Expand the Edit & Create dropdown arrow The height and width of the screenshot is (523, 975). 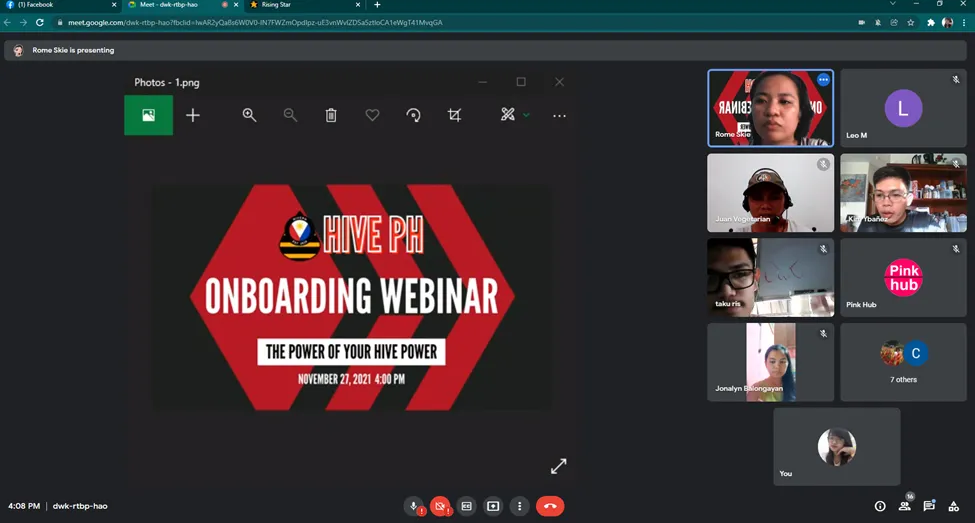(x=527, y=115)
